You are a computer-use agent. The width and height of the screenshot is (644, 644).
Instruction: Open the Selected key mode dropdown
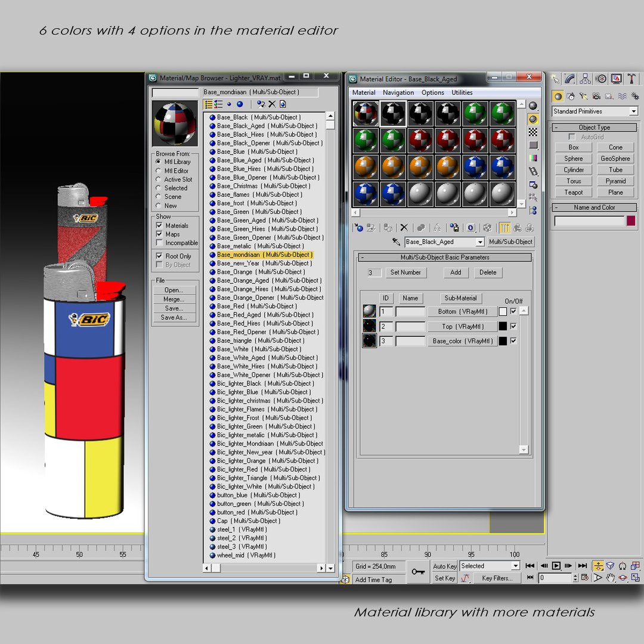tap(516, 566)
